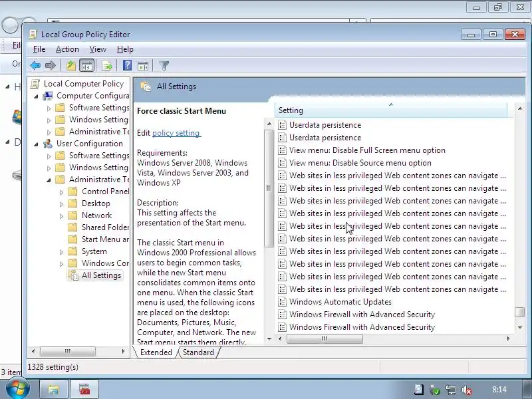
Task: Collapse Administrative Templates under User Configuration
Action: (x=49, y=180)
